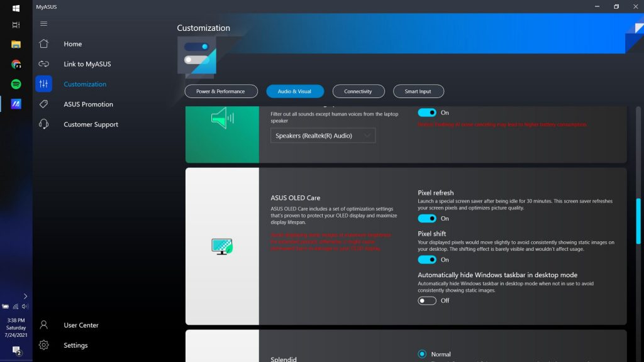Toggle Pixel shift off
This screenshot has height=362, width=644.
coord(427,260)
